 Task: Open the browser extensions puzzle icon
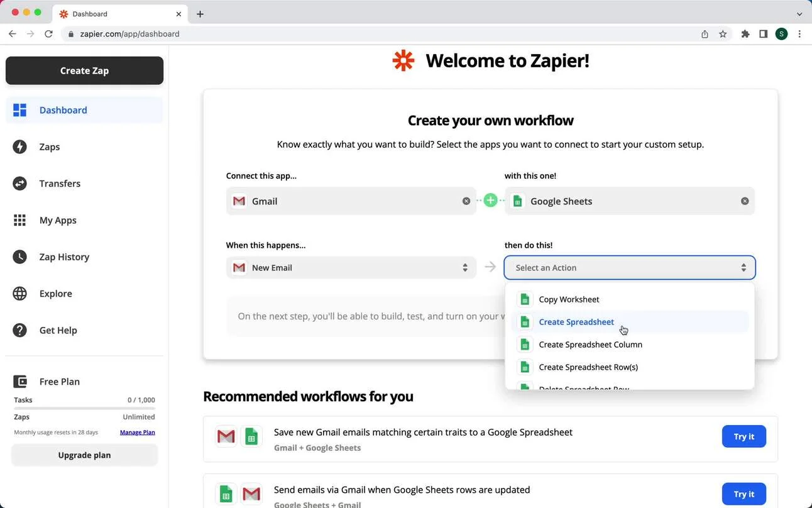(745, 34)
